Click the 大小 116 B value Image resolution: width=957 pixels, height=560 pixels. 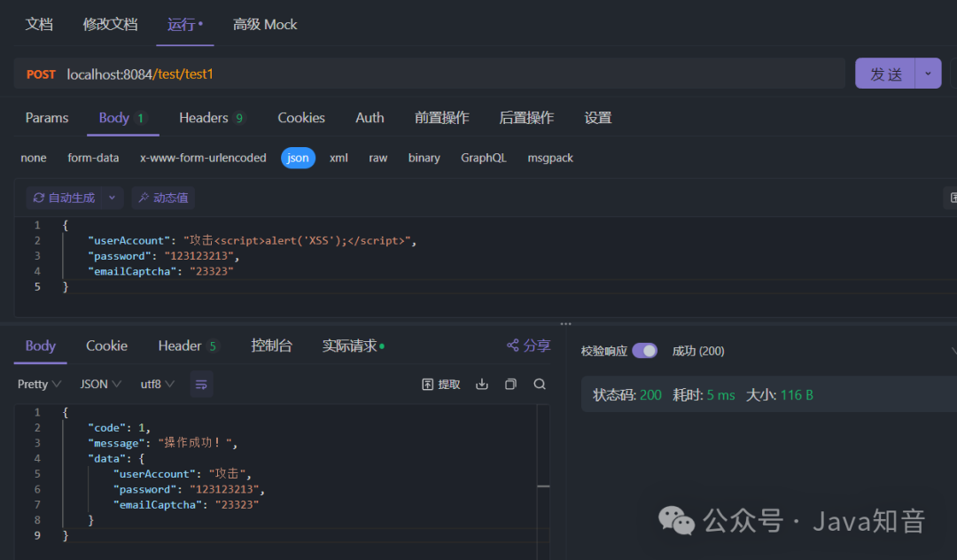(x=797, y=395)
